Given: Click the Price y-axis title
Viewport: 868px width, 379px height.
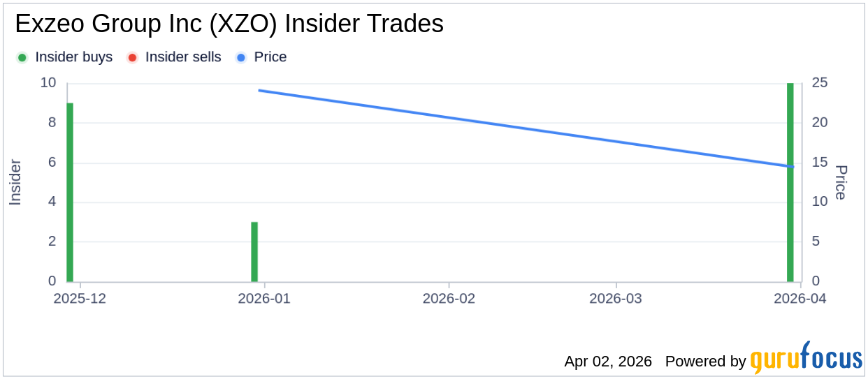Looking at the screenshot, I should tap(841, 182).
